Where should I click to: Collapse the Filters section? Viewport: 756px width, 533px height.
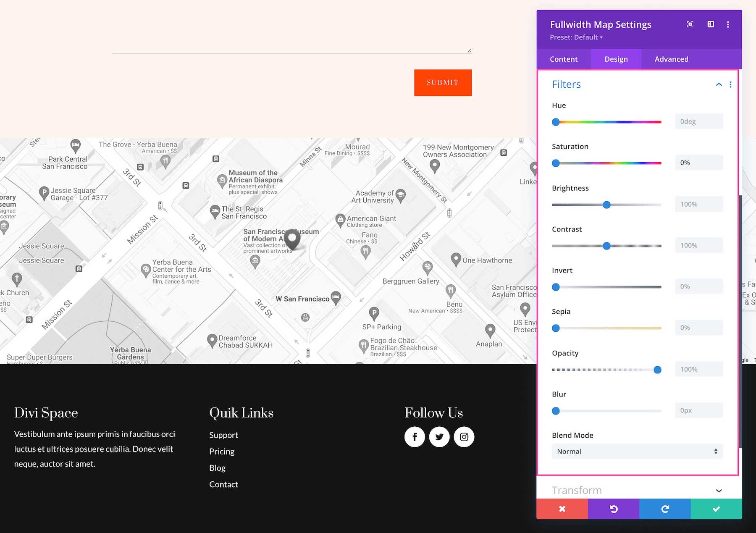(718, 84)
